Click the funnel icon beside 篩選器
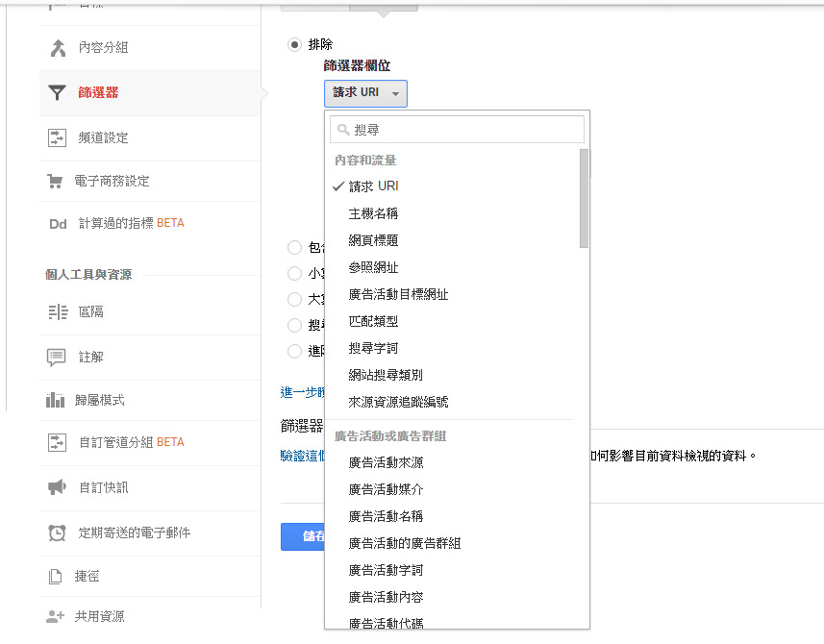This screenshot has width=824, height=644. pos(58,93)
